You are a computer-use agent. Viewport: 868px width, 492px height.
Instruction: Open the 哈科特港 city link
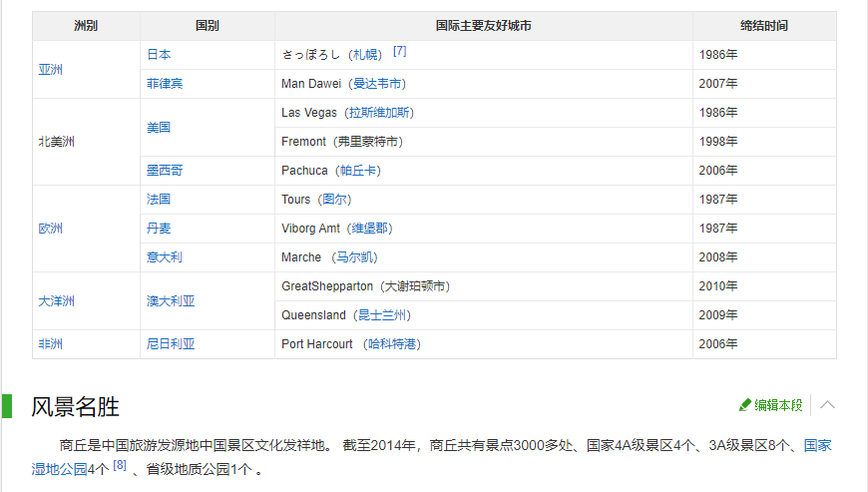point(391,344)
